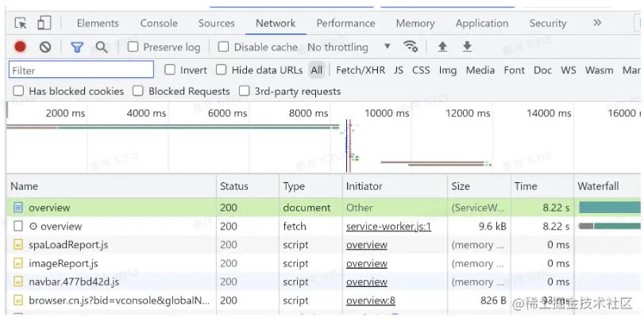Expand more DevTools tabs chevron

597,23
